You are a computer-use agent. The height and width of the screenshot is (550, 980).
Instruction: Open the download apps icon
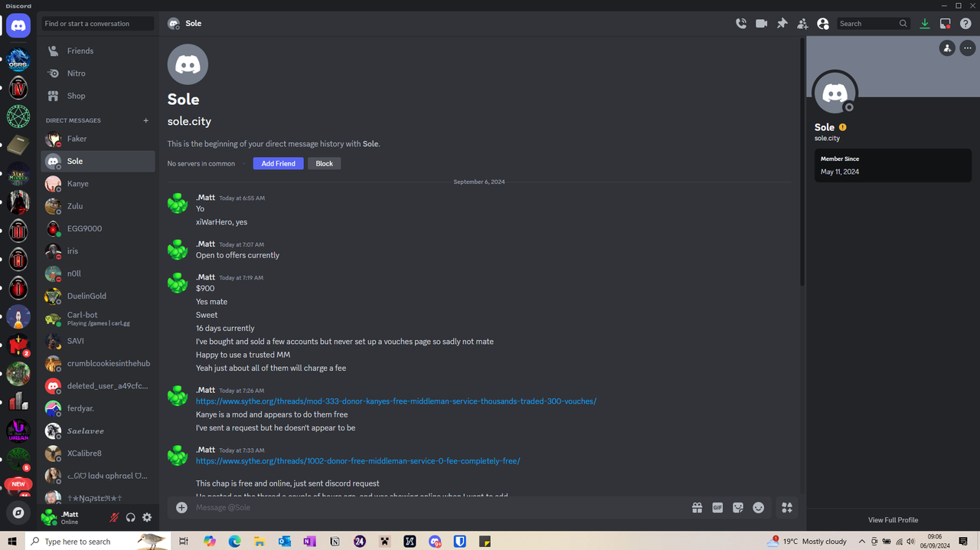point(925,24)
